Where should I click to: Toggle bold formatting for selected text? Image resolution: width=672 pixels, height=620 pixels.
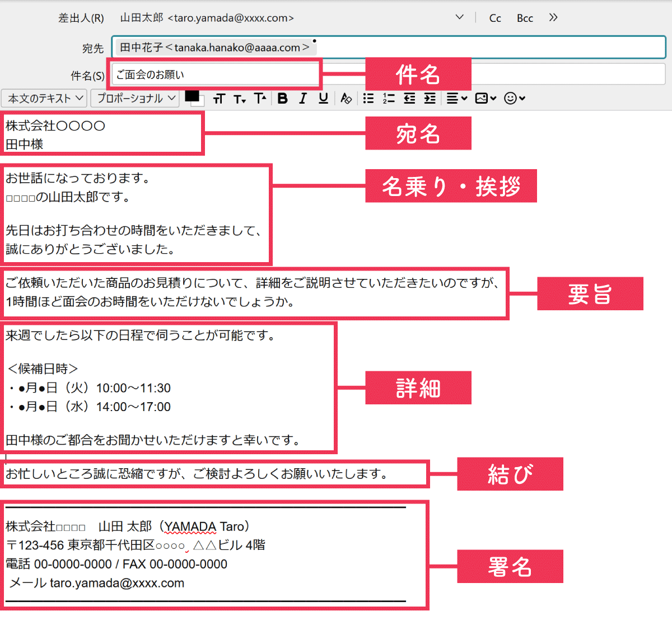pyautogui.click(x=282, y=98)
